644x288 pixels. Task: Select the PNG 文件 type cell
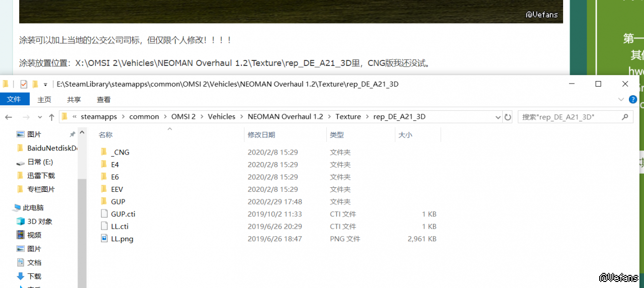345,239
